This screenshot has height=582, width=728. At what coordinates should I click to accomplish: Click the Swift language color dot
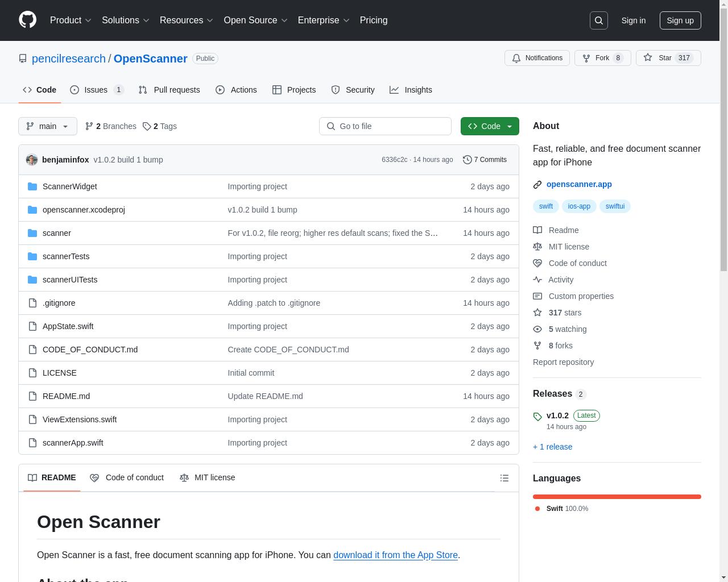(537, 509)
